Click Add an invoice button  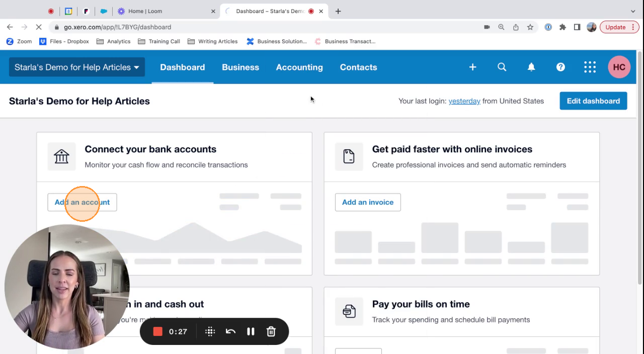coord(368,202)
